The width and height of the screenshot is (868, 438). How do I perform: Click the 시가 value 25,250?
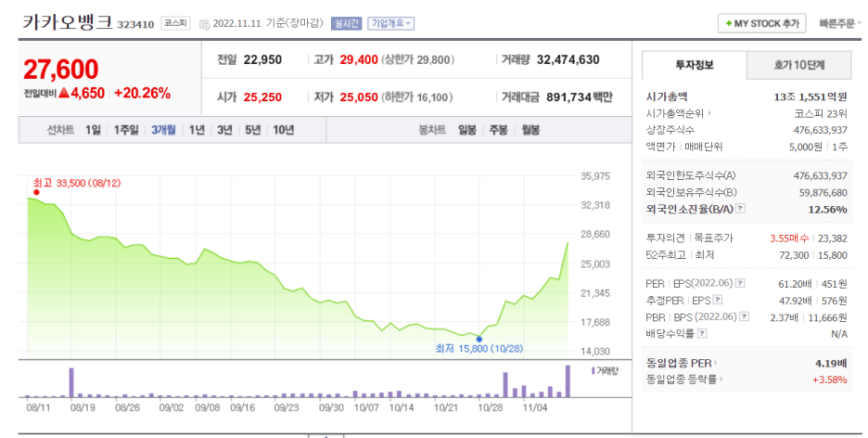pyautogui.click(x=262, y=97)
